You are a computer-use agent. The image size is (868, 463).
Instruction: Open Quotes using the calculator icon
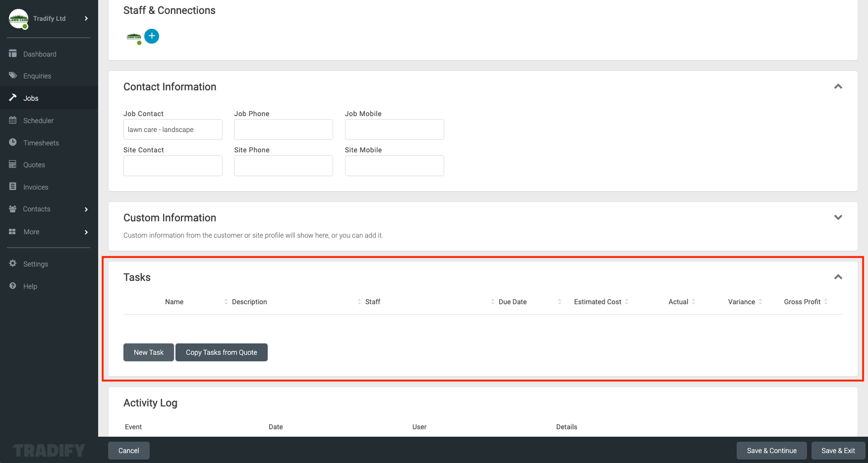click(12, 164)
